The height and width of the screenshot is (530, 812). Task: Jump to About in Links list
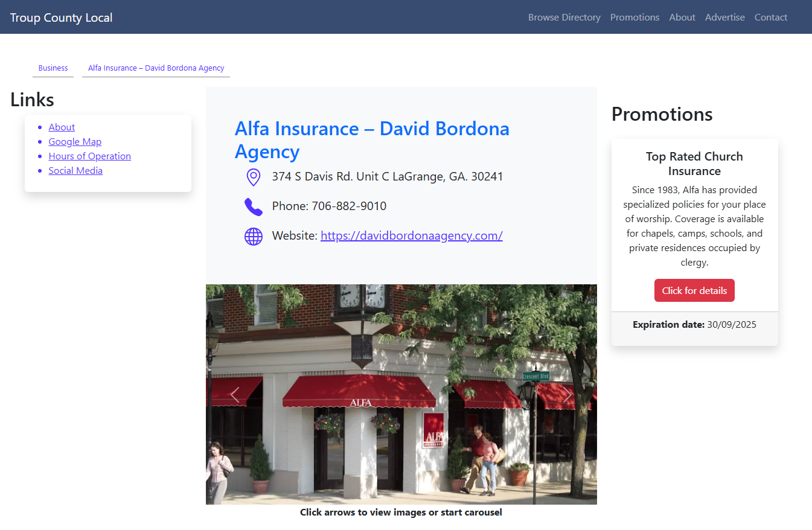[62, 127]
